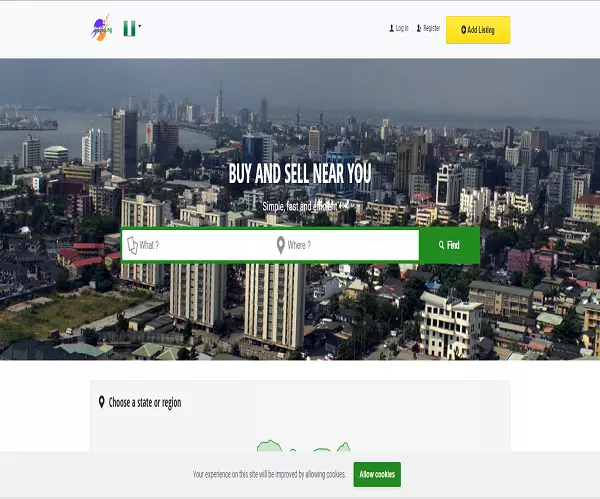Click the location pin in the Where field
Viewport: 600px width, 499px height.
click(x=281, y=245)
